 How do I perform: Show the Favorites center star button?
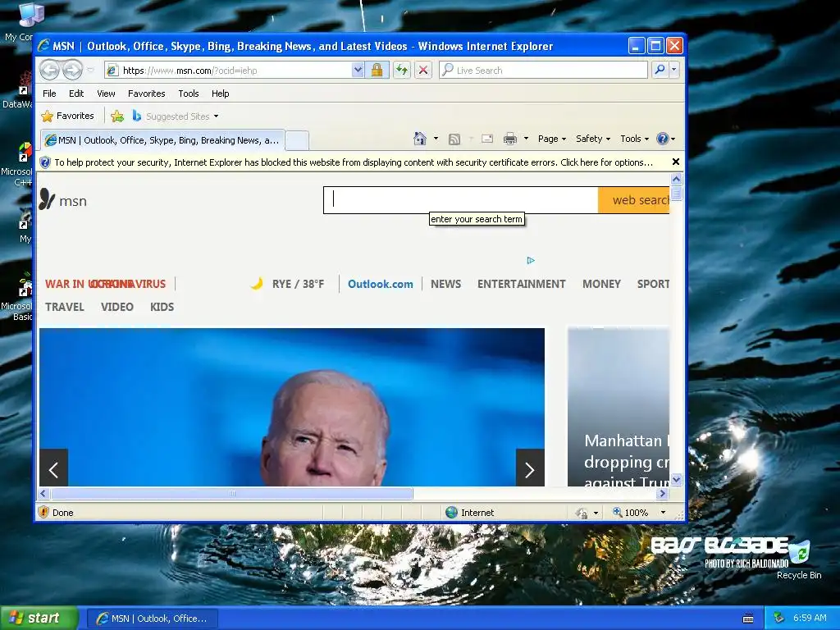click(x=67, y=116)
